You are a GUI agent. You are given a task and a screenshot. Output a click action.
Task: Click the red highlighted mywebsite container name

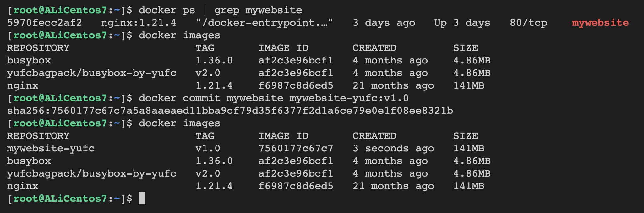tap(600, 23)
